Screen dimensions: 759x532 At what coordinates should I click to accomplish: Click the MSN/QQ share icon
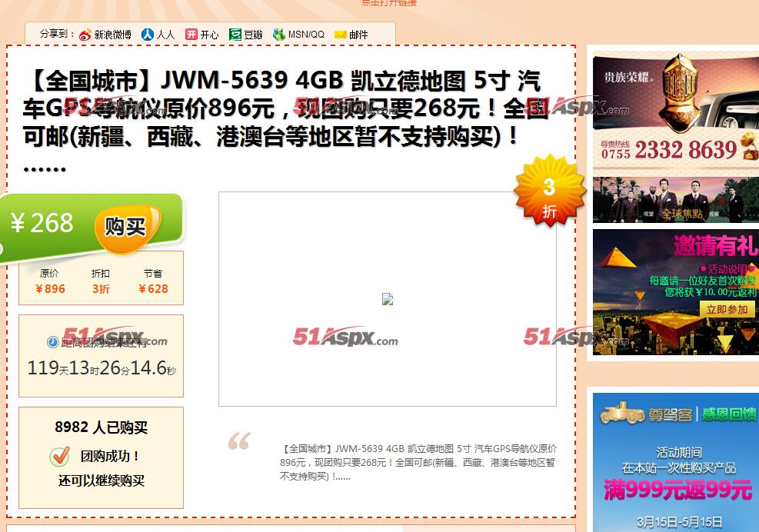279,35
